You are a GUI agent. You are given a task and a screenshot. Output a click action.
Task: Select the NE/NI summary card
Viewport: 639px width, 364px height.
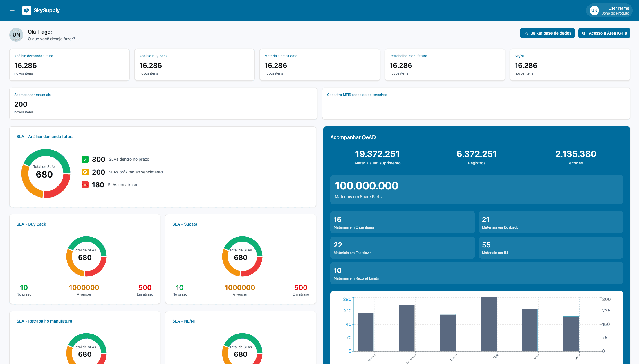click(x=570, y=65)
